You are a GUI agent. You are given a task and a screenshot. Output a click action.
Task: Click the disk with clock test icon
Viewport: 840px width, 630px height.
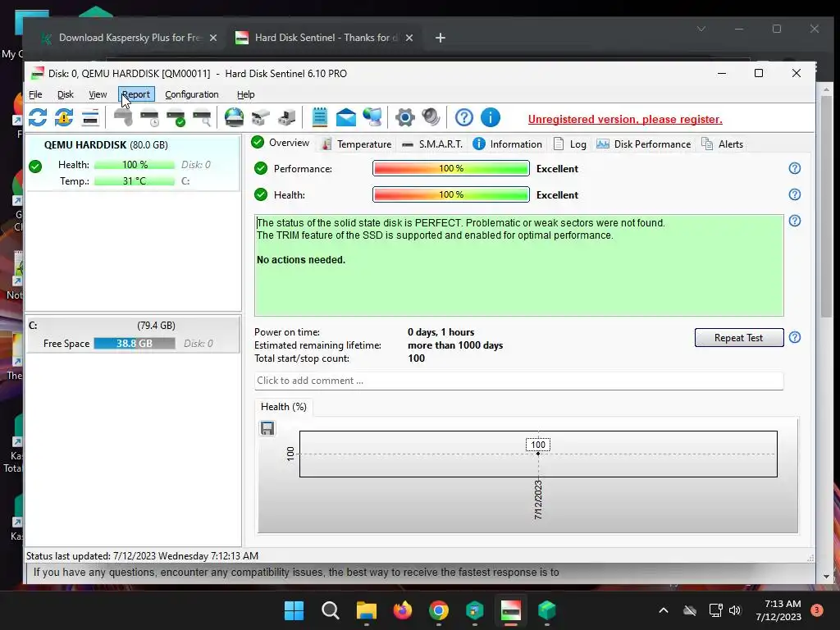point(149,117)
